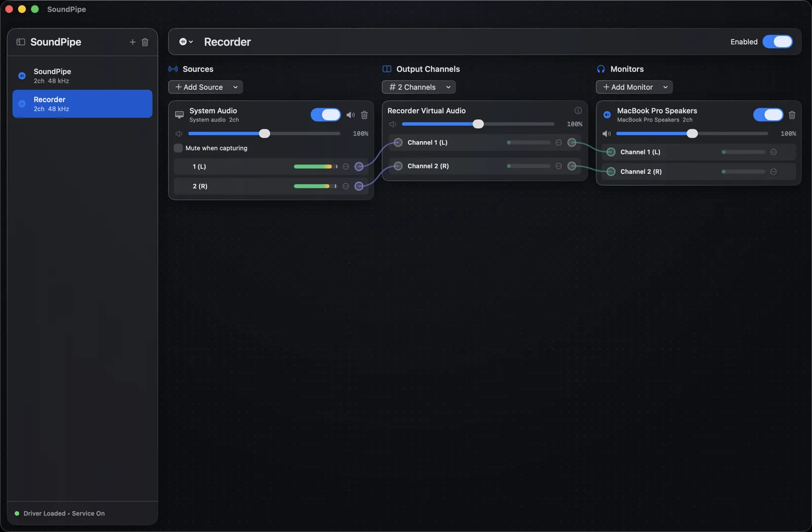Click the Output Channel 1 (L) level meter
Viewport: 812px width, 532px height.
pos(528,143)
